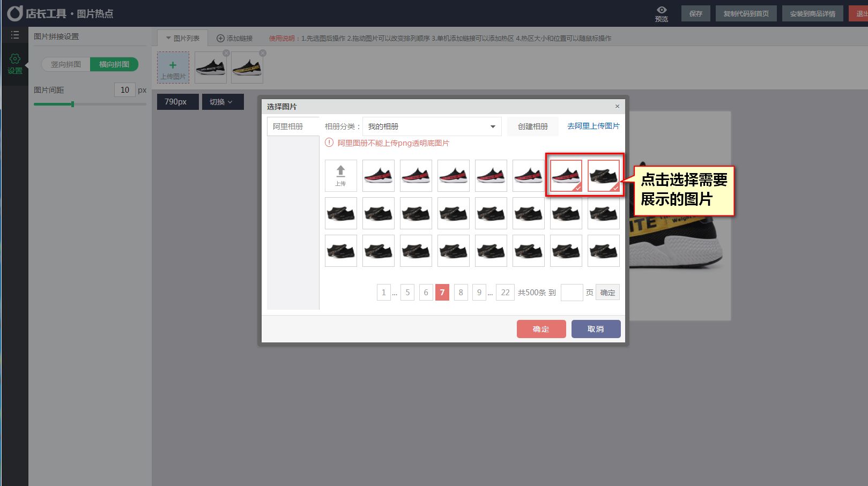Open the 去阿里上传图片 link

[x=593, y=126]
